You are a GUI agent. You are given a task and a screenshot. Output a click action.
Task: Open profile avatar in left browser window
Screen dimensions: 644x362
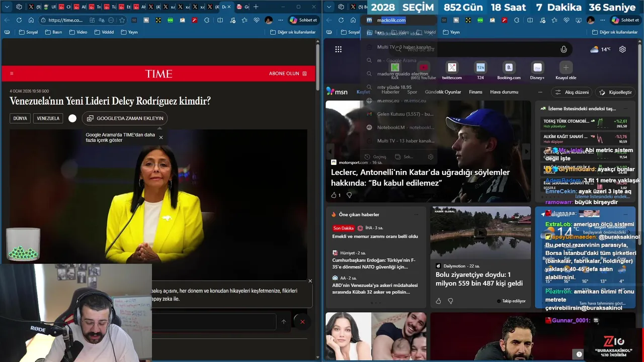269,20
